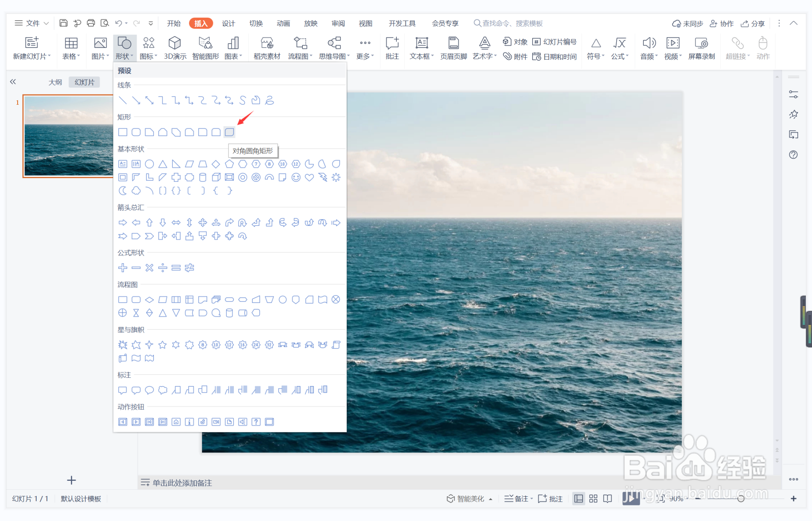Open the 设计 design tab

228,23
